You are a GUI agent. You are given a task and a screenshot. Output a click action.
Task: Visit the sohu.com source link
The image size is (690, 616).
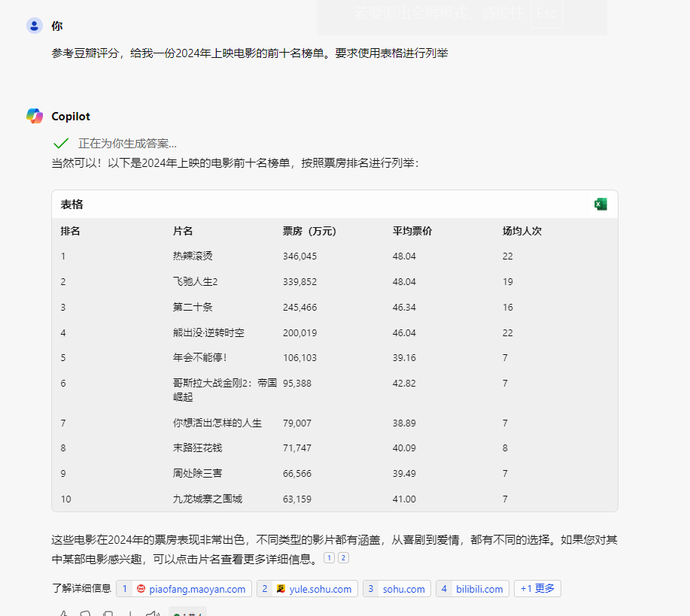(x=403, y=589)
